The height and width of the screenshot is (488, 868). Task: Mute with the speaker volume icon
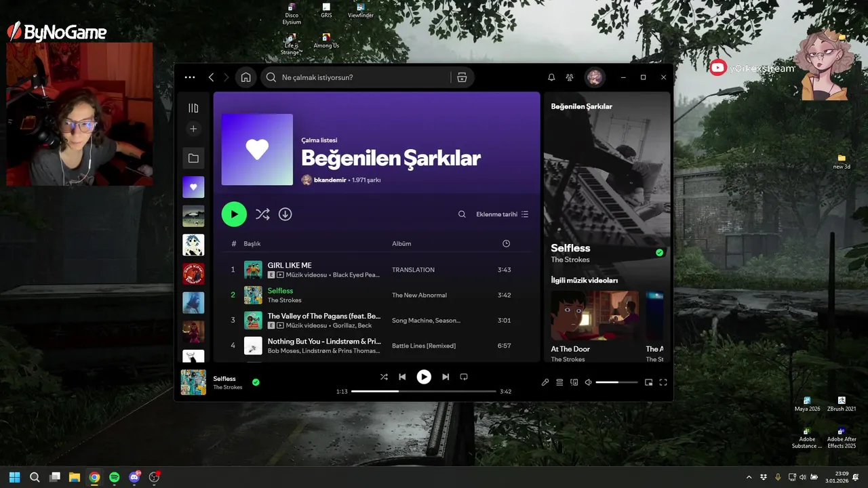pyautogui.click(x=588, y=382)
